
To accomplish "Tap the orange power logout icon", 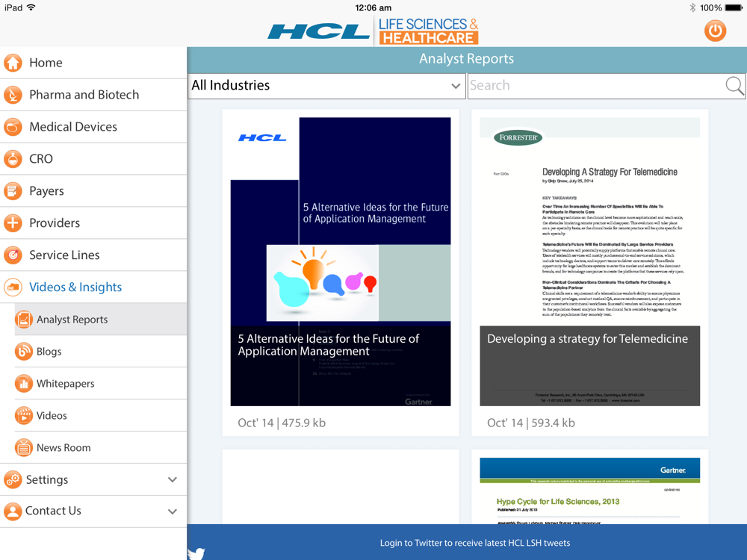I will [715, 31].
